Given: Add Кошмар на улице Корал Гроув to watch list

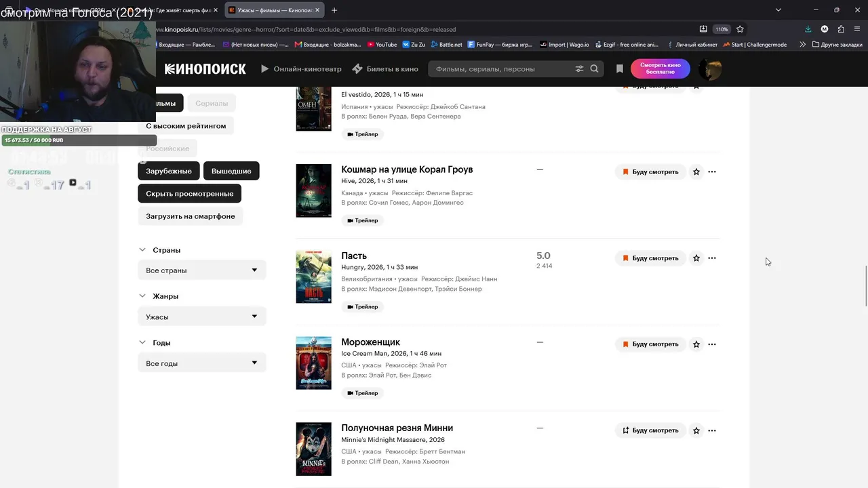Looking at the screenshot, I should [x=651, y=172].
